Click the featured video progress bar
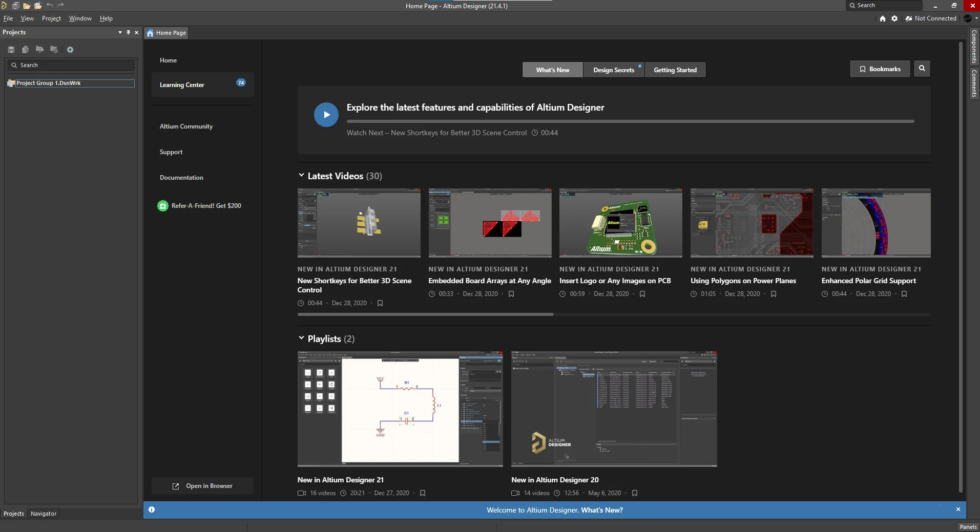Screen dimensions: 980x532 pos(630,121)
